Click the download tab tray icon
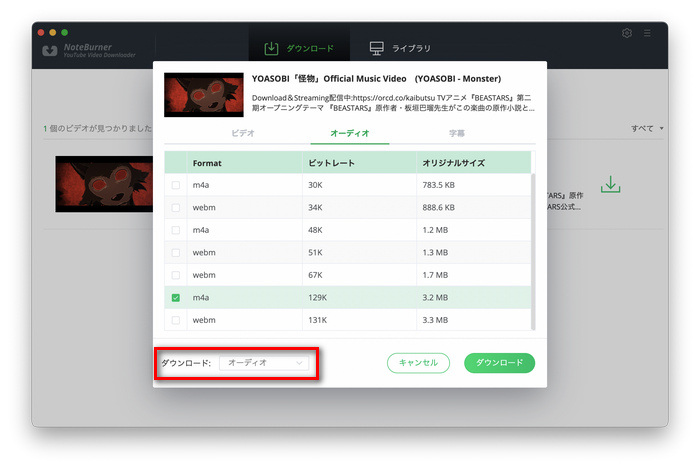700x469 pixels. [271, 48]
